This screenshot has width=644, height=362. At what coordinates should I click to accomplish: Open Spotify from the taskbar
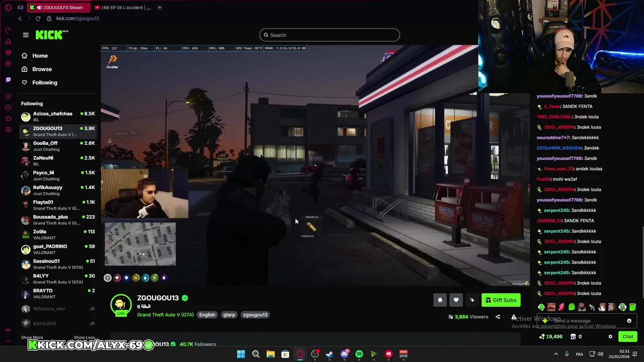tap(359, 354)
